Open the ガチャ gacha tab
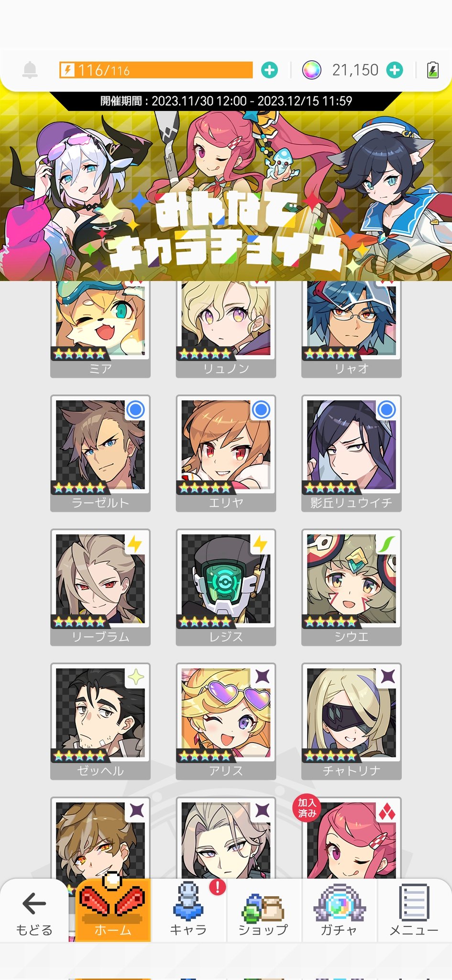Screen dimensions: 452x980 click(x=339, y=910)
